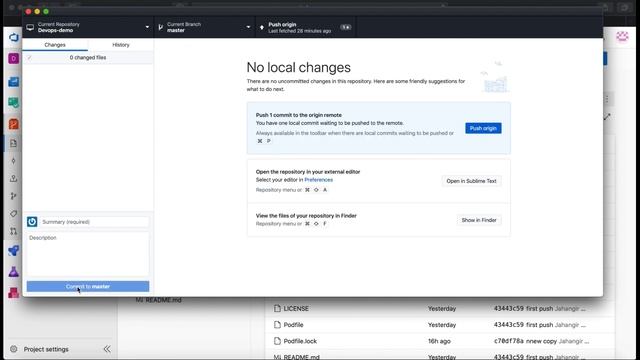Click the '16h ago' timestamp for Podfile.lock
The image size is (640, 360).
[x=439, y=341]
